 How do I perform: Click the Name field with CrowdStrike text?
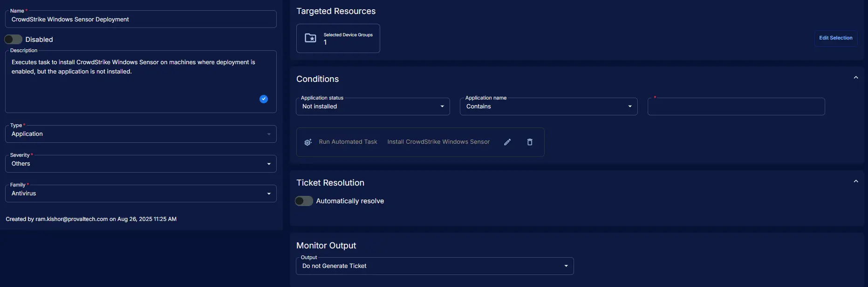[140, 20]
